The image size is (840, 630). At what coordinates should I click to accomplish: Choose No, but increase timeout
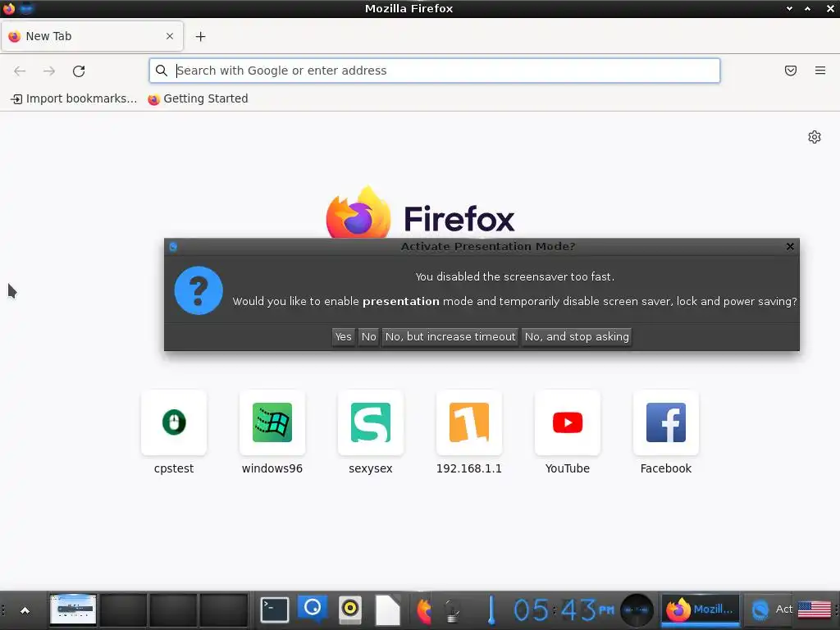(450, 336)
